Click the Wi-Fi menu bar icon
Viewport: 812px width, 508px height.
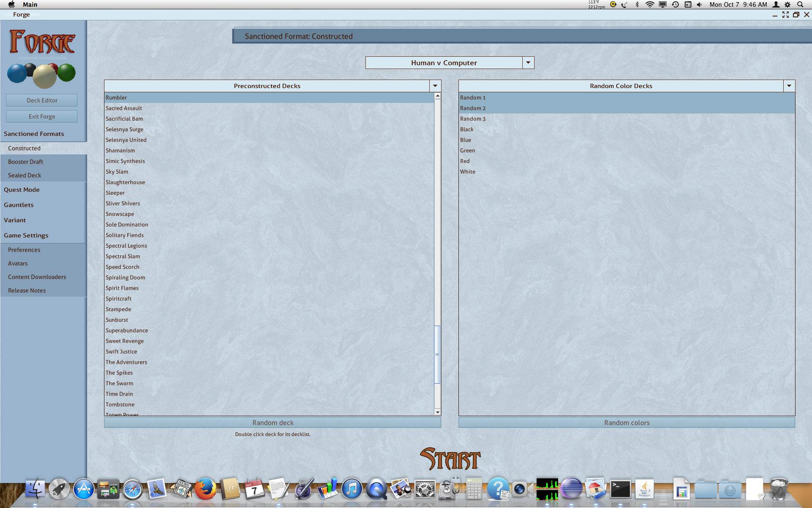[650, 4]
